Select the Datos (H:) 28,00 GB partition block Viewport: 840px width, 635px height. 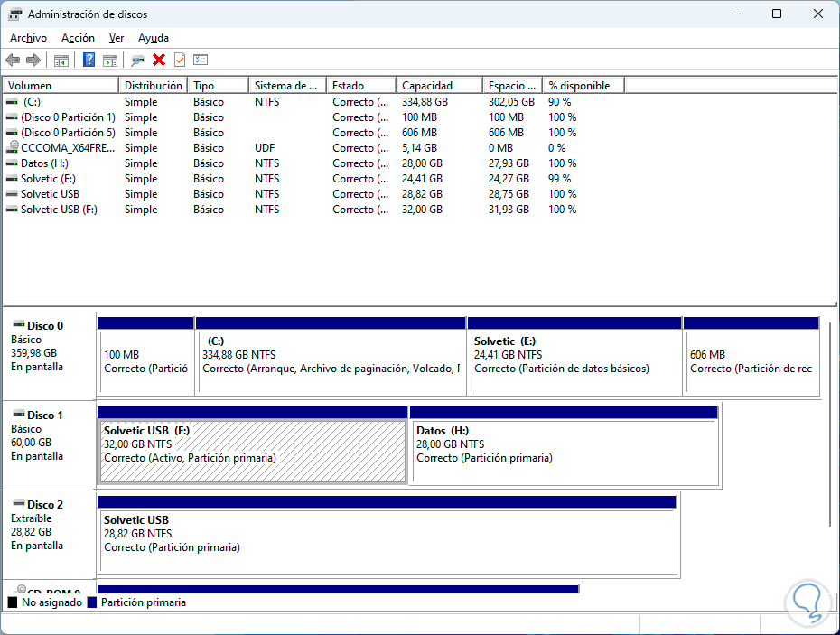click(565, 446)
